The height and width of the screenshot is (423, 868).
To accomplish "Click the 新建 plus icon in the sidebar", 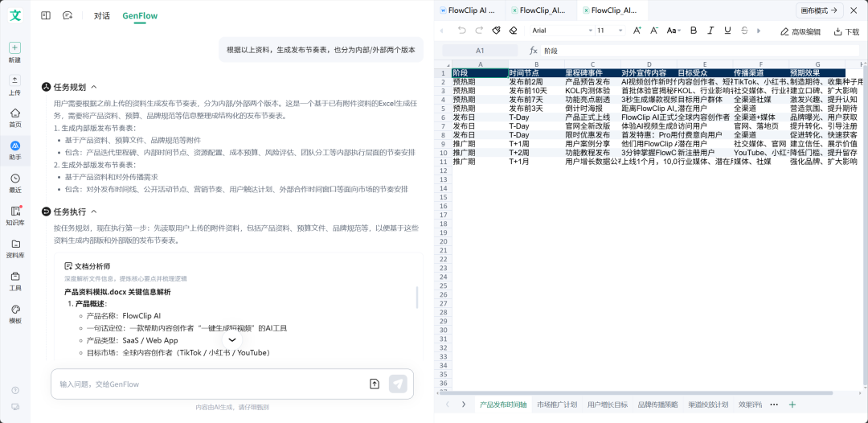I will [15, 48].
